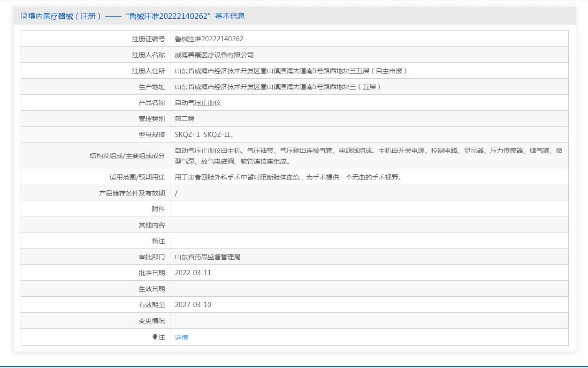The image size is (588, 368).
Task: Click the registrant name 威海善康医疗设备有限公司
Action: point(214,55)
